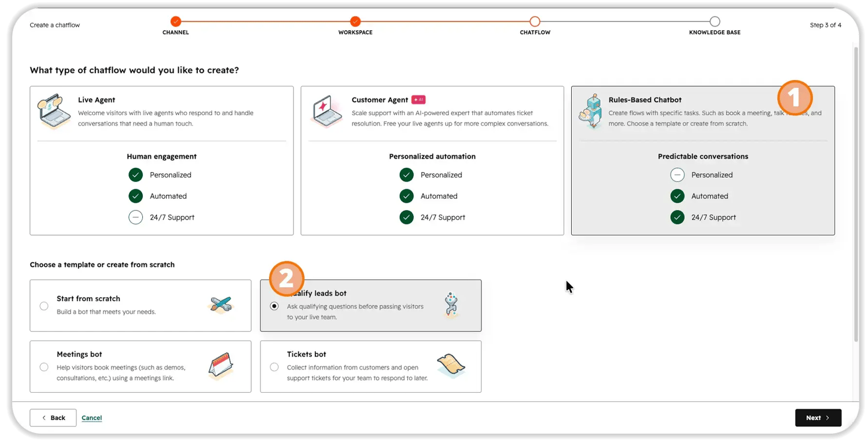Click the 'Build a bot that meets your needs' text
The height and width of the screenshot is (442, 868).
pos(106,312)
